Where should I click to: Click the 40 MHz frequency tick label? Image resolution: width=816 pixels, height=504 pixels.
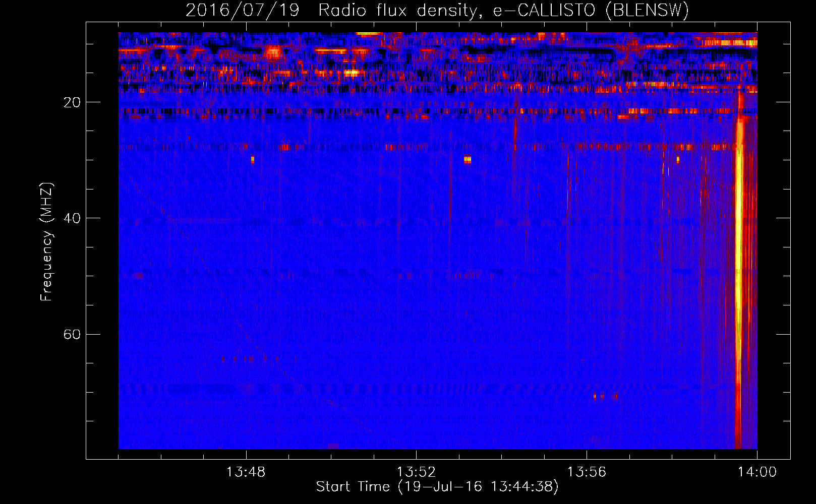[72, 218]
